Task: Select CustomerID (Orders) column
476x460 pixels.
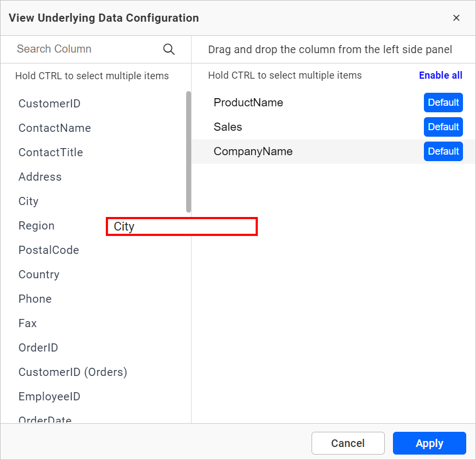Action: tap(73, 372)
